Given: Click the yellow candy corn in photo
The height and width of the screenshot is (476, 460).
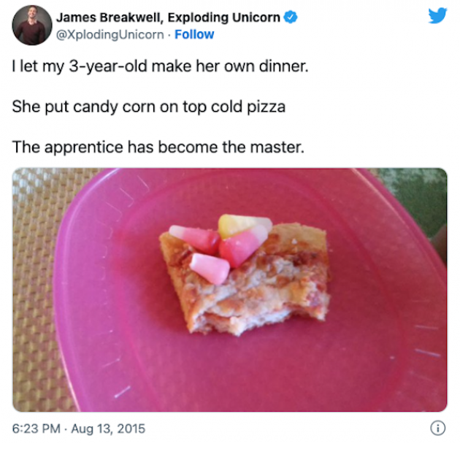Looking at the screenshot, I should tap(235, 225).
